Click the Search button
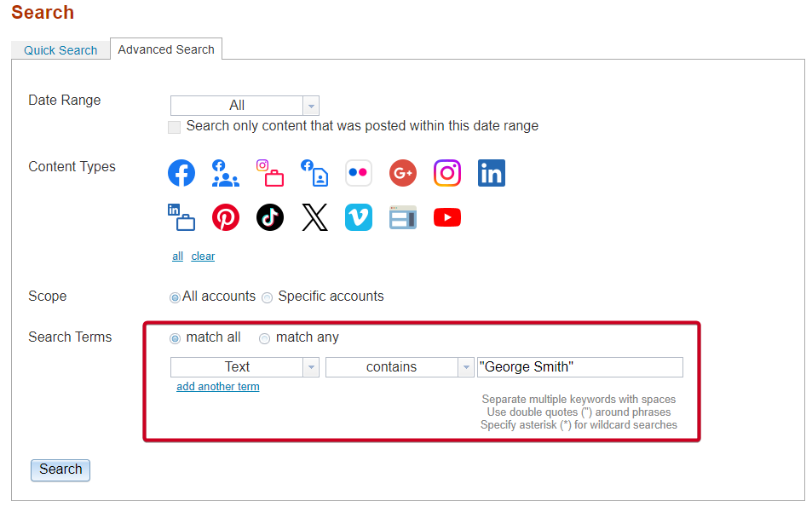Viewport: 812px width, 507px height. pyautogui.click(x=60, y=470)
